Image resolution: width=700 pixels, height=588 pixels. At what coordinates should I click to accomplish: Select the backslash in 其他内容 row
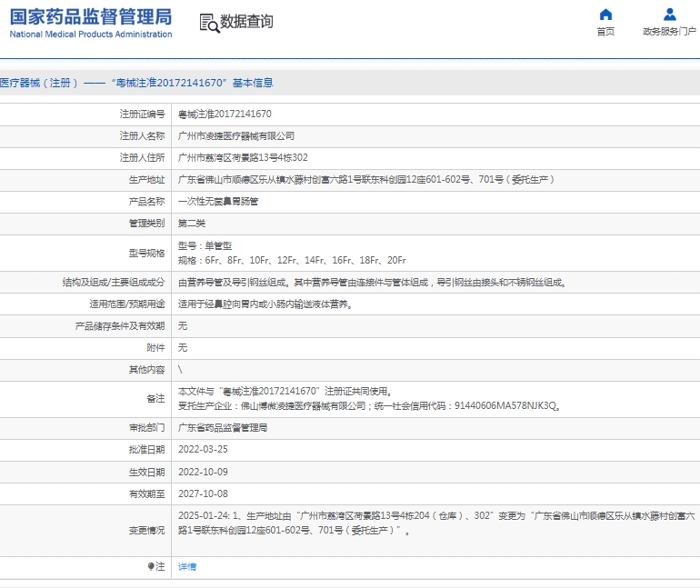point(180,370)
